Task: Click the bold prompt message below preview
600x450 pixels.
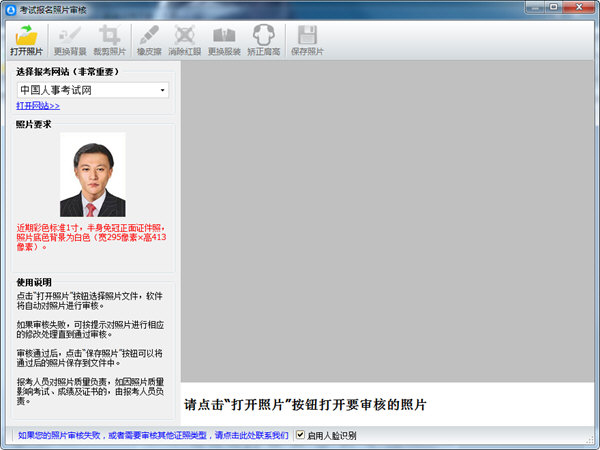Action: tap(305, 405)
